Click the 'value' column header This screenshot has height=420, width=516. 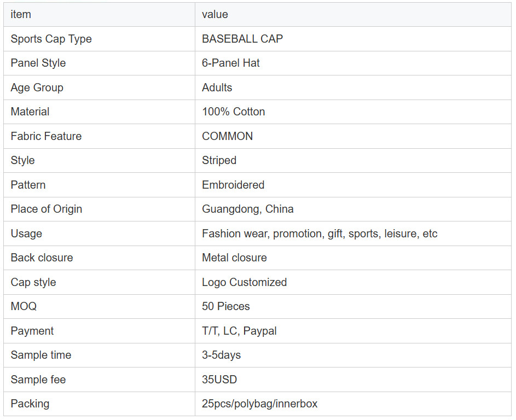(x=214, y=14)
